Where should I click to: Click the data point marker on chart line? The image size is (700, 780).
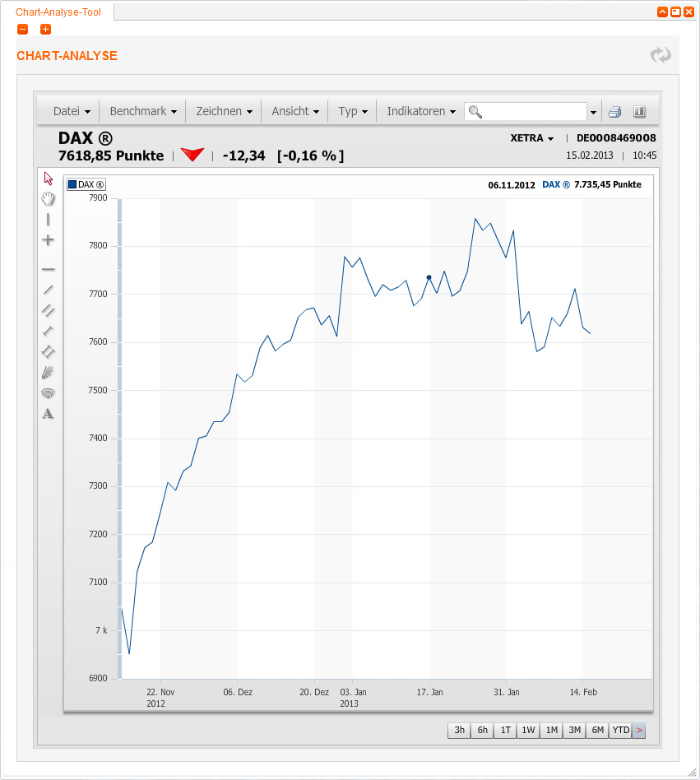(x=429, y=277)
